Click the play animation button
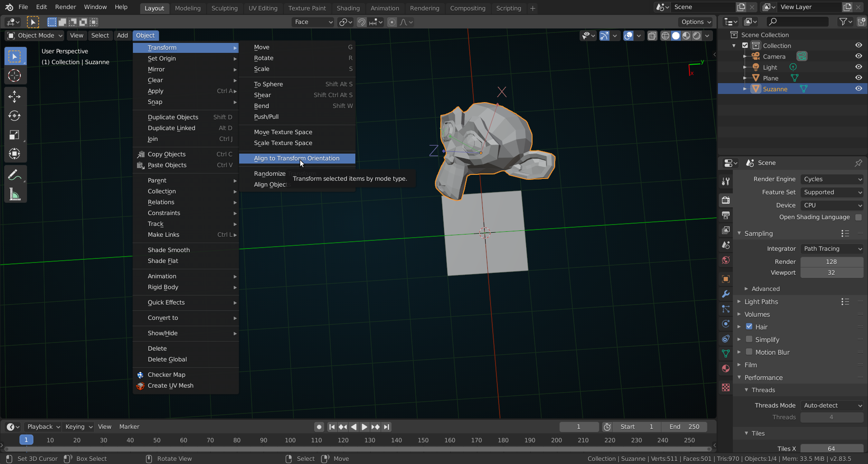This screenshot has height=464, width=868. click(364, 427)
